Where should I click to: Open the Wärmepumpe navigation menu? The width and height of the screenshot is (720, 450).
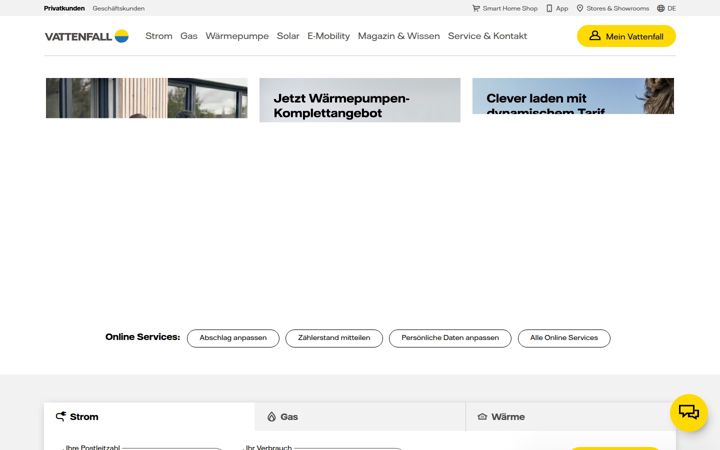click(237, 36)
